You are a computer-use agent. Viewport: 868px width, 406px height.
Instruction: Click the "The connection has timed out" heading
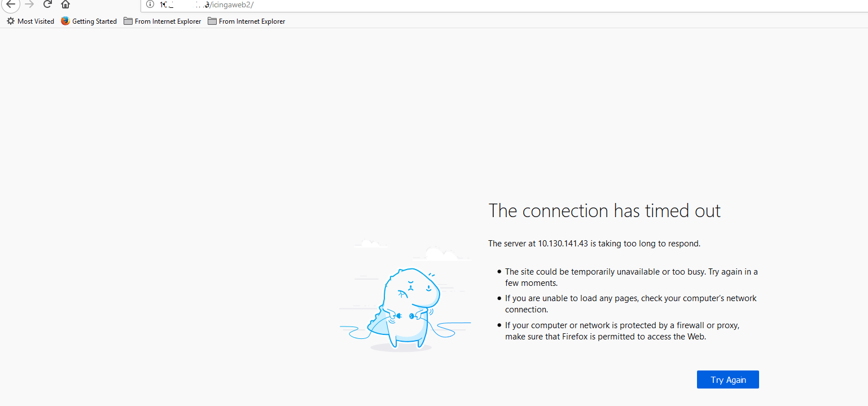(604, 211)
